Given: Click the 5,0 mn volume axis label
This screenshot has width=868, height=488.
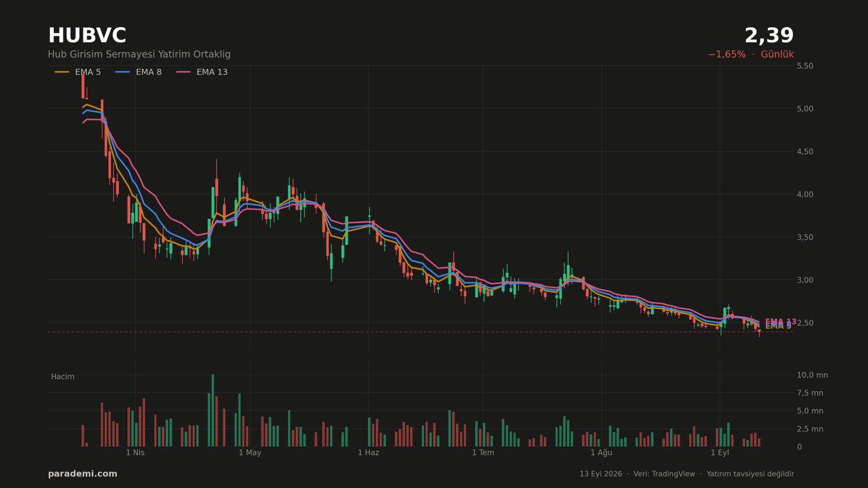Looking at the screenshot, I should [x=810, y=410].
